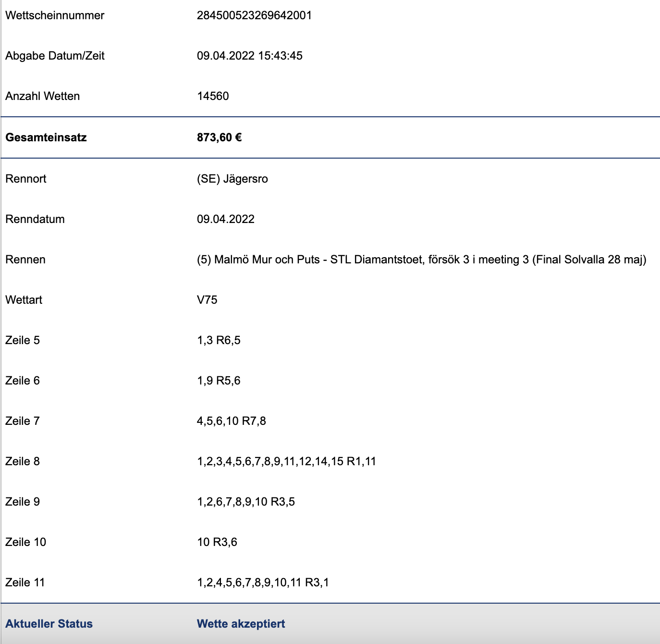The width and height of the screenshot is (660, 644).
Task: Click the Zeile 8 label
Action: (x=23, y=461)
